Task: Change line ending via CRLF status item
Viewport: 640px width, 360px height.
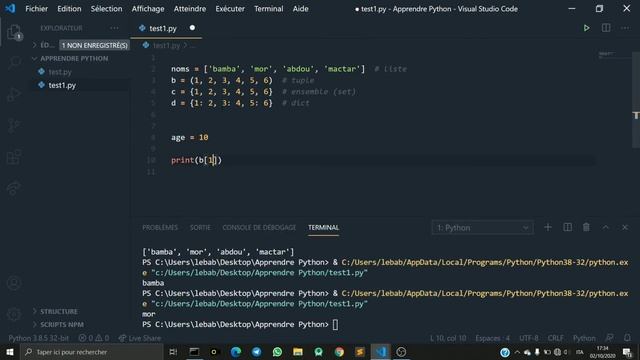Action: [555, 338]
